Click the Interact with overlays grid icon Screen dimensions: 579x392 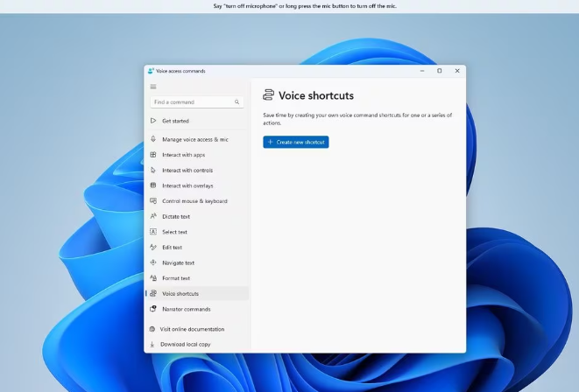click(153, 185)
